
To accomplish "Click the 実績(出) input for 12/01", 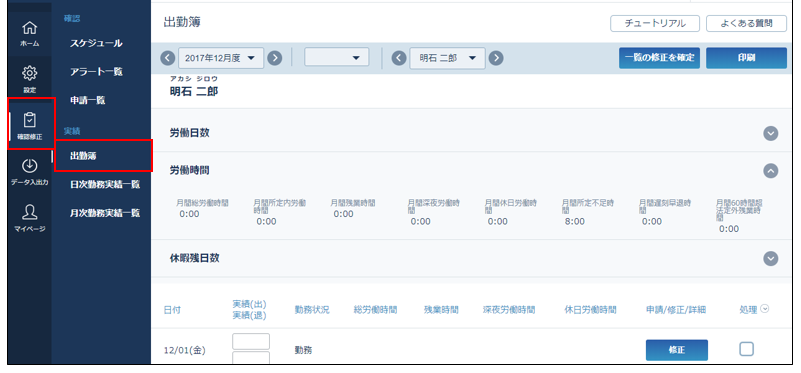I will (251, 341).
